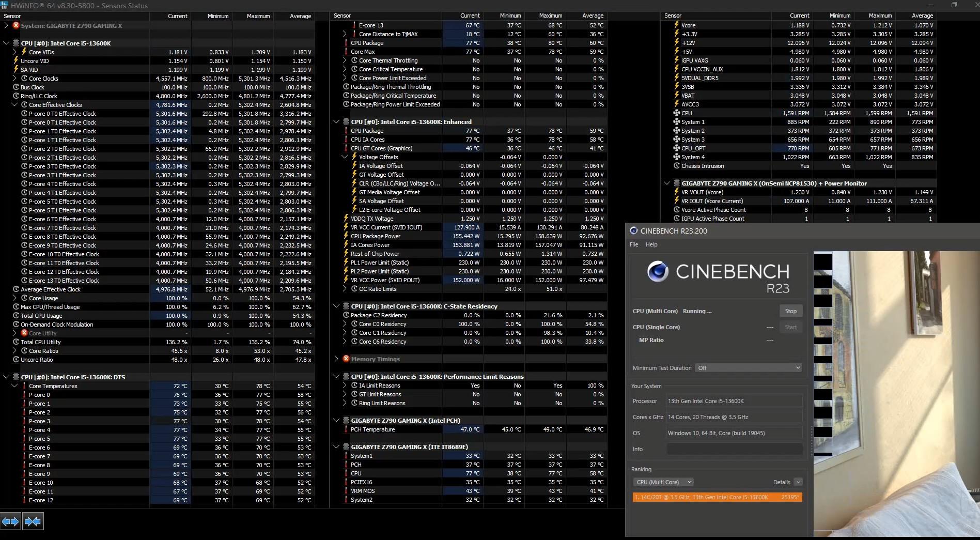Open the File menu in Cinebench

[x=634, y=244]
